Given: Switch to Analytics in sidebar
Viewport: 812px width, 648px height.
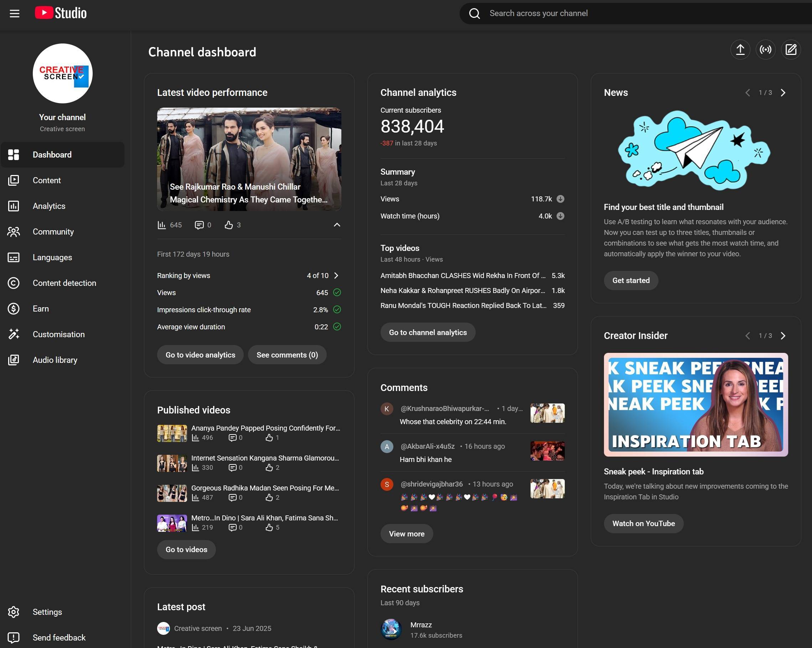Looking at the screenshot, I should (x=49, y=206).
